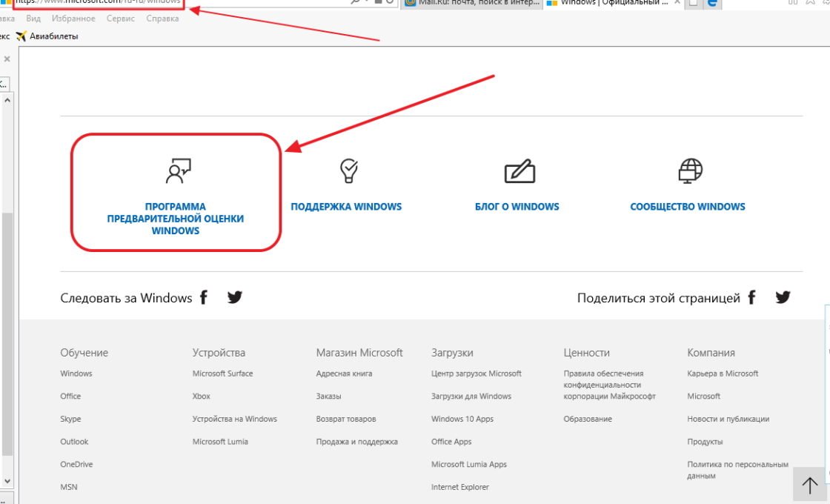
Task: Click the pencil icon above Блог о Windows
Action: pos(519,171)
